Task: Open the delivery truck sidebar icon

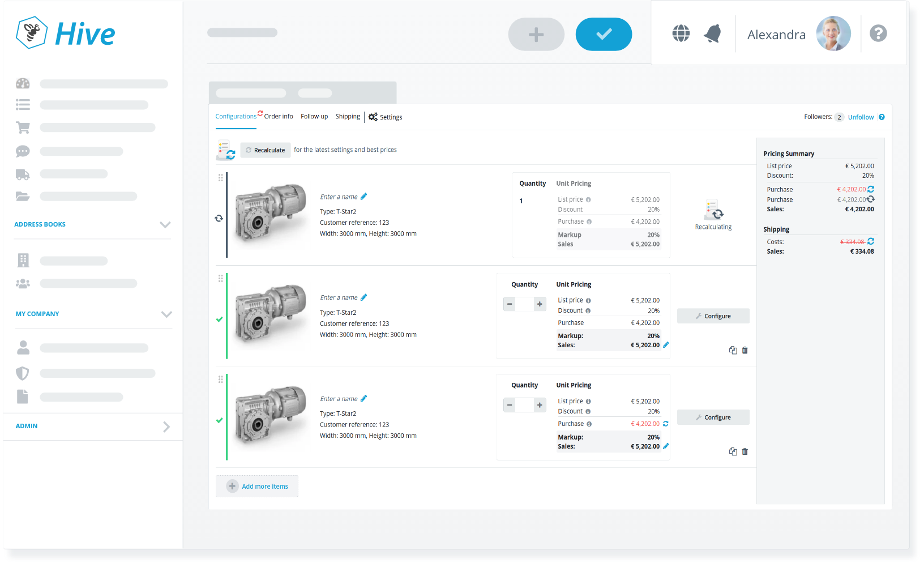Action: pyautogui.click(x=23, y=174)
